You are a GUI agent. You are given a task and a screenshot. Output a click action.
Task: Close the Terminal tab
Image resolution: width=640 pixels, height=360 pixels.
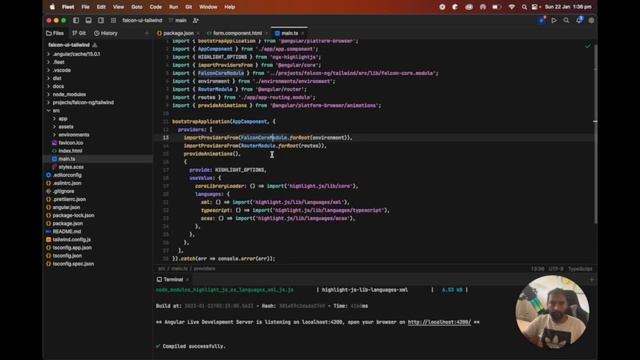click(187, 280)
